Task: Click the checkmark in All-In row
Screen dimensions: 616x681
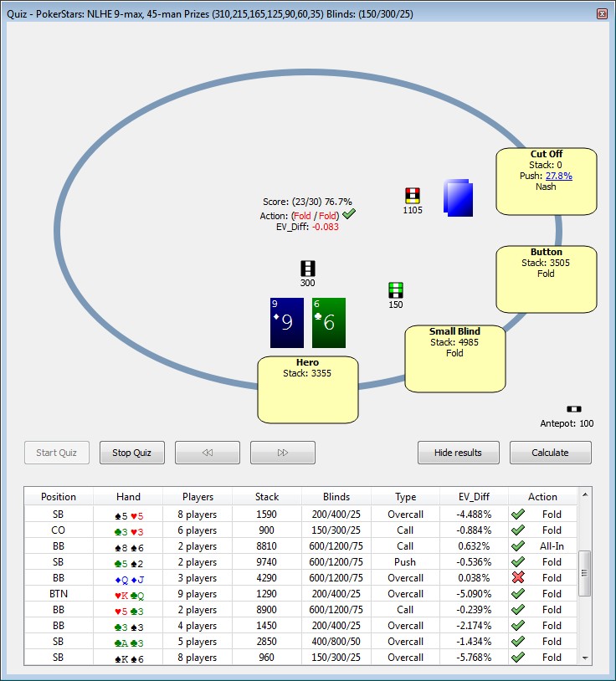Action: click(518, 545)
